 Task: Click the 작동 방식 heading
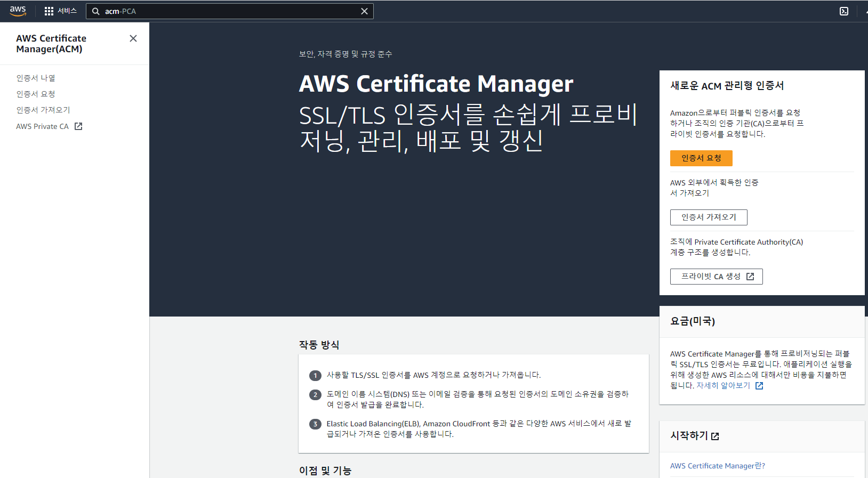[319, 345]
